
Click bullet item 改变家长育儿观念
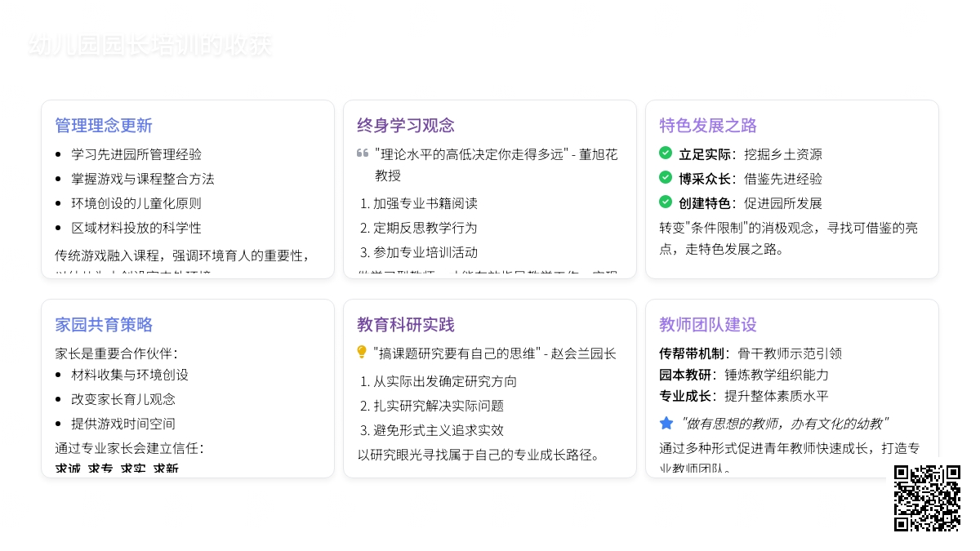point(123,399)
